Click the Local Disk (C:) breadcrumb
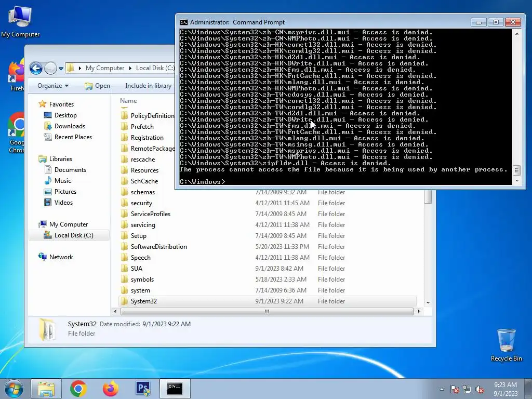Viewport: 532px width, 399px height. tap(155, 68)
